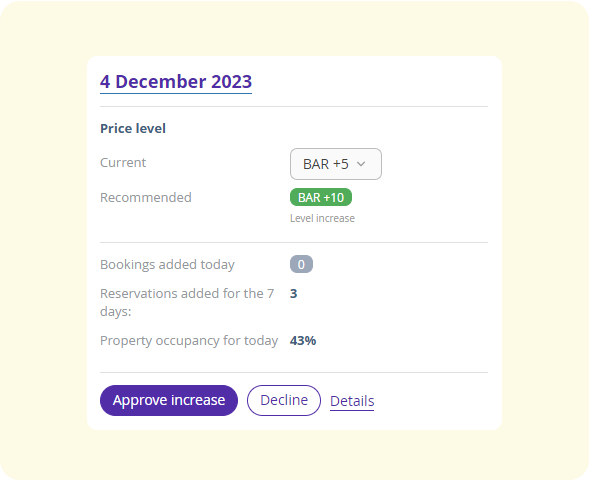Open the Details link

click(352, 401)
